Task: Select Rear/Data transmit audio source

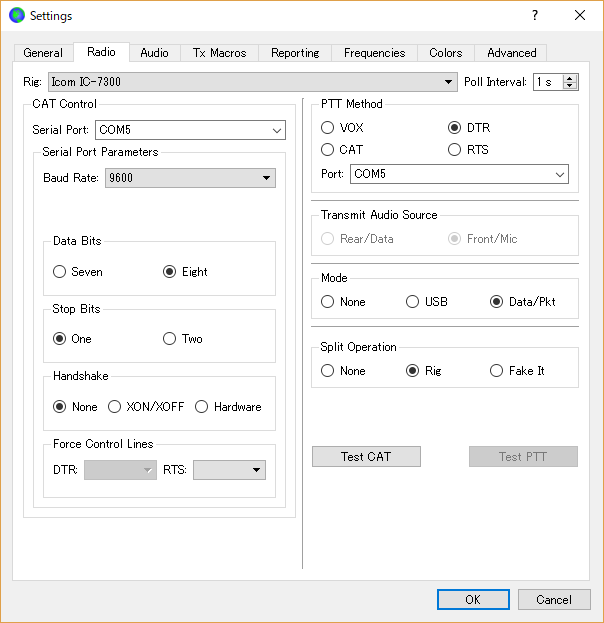Action: [x=357, y=238]
